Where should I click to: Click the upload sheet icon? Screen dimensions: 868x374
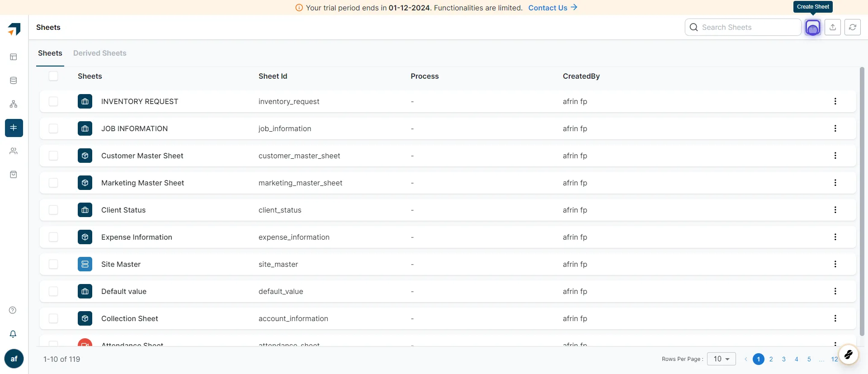[832, 28]
